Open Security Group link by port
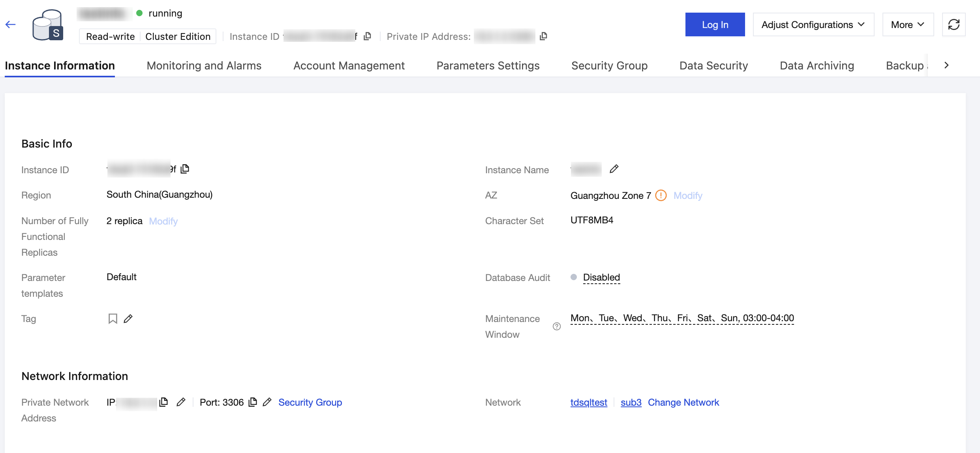Screen dimensions: 980x453 pyautogui.click(x=310, y=402)
